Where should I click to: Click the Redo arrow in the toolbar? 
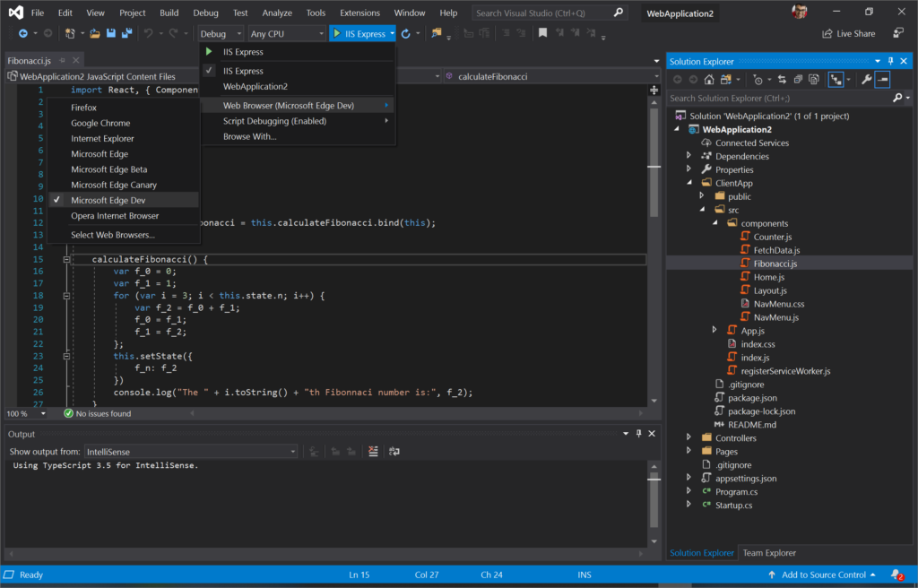pos(173,34)
